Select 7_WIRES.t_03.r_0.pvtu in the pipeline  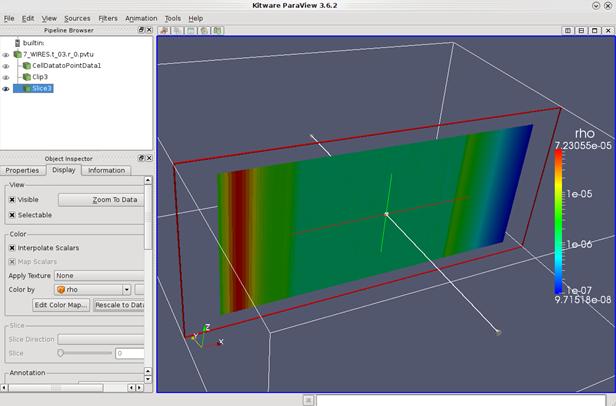pyautogui.click(x=58, y=54)
